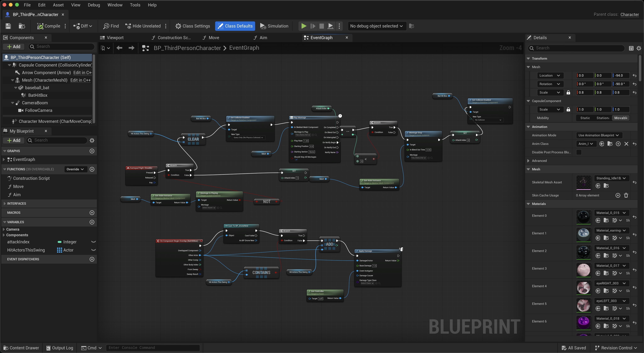644x353 pixels.
Task: Open the Character parent class link
Action: (630, 14)
